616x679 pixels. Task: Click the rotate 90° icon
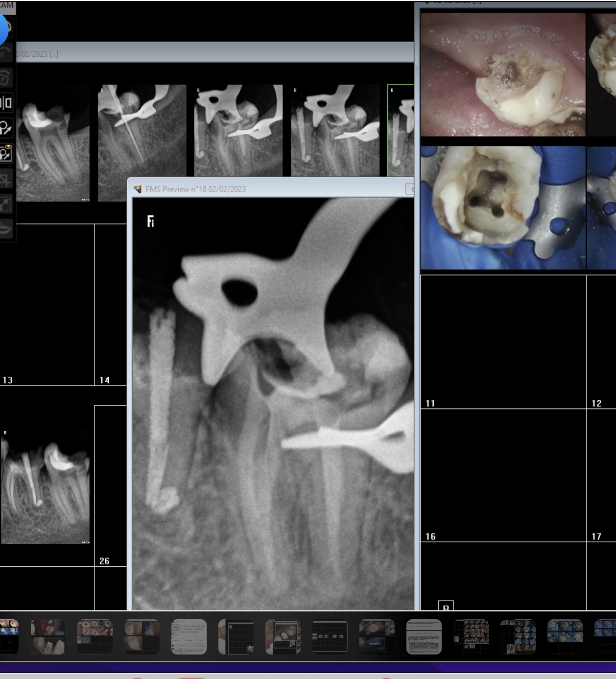(5, 52)
